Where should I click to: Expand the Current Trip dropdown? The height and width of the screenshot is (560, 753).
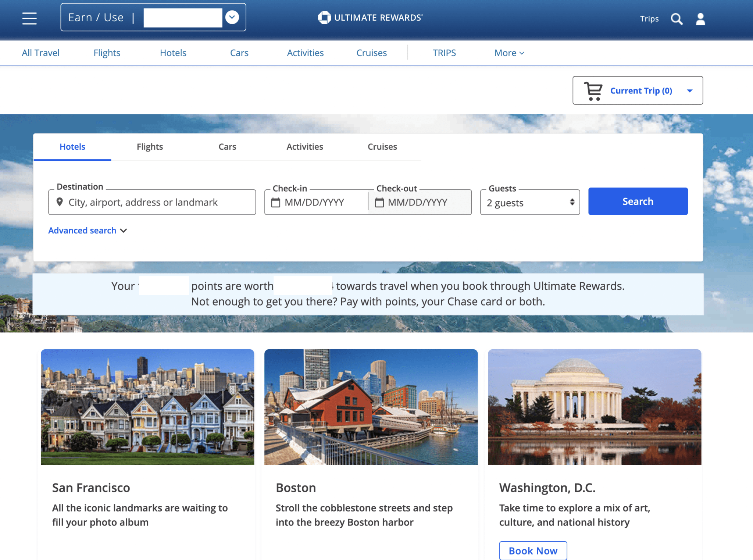tap(690, 90)
